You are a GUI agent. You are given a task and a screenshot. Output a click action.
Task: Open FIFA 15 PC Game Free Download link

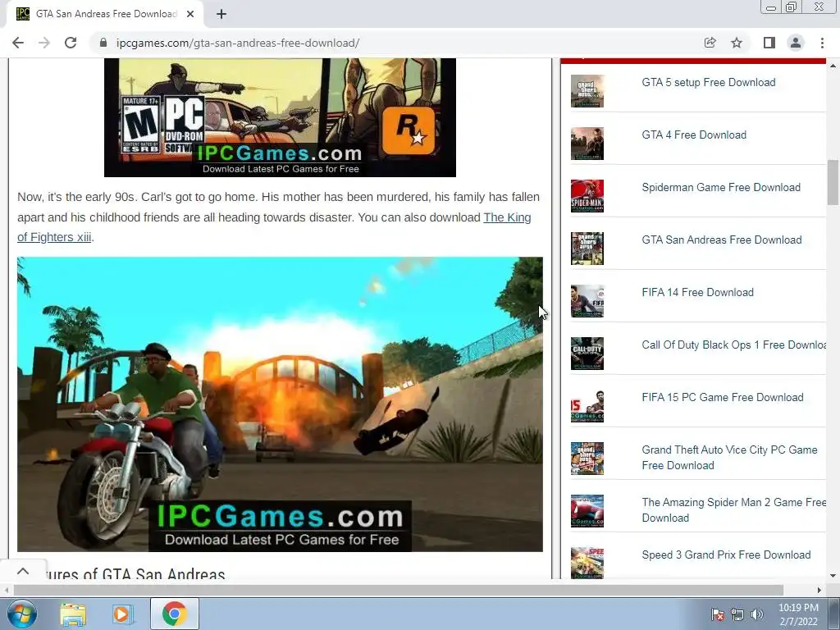click(x=723, y=398)
